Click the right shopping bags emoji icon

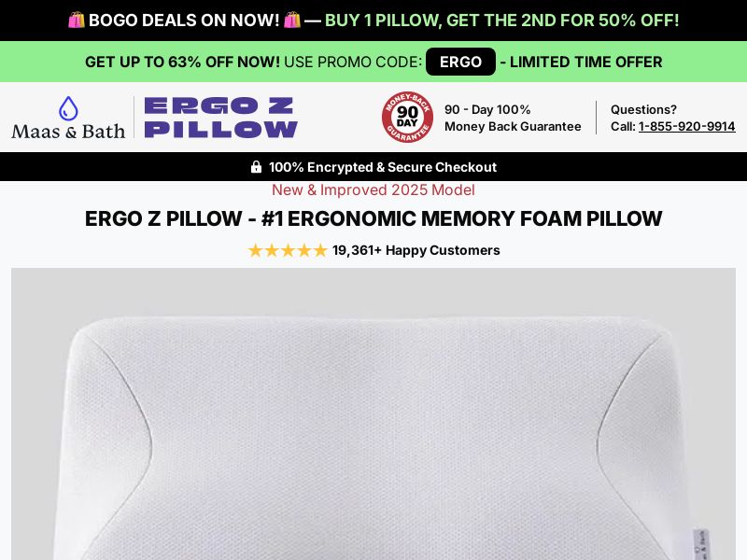click(x=292, y=20)
